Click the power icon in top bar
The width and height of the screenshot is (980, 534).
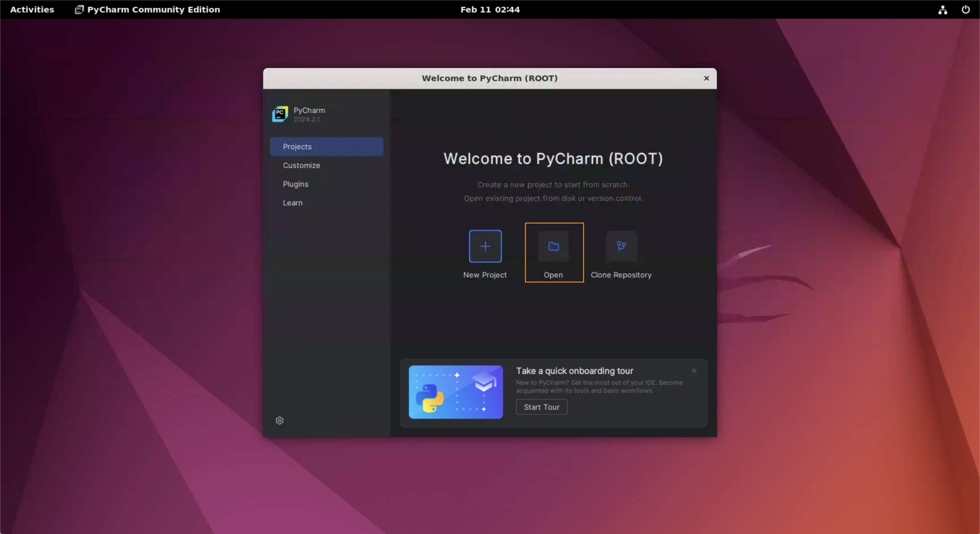pos(966,10)
